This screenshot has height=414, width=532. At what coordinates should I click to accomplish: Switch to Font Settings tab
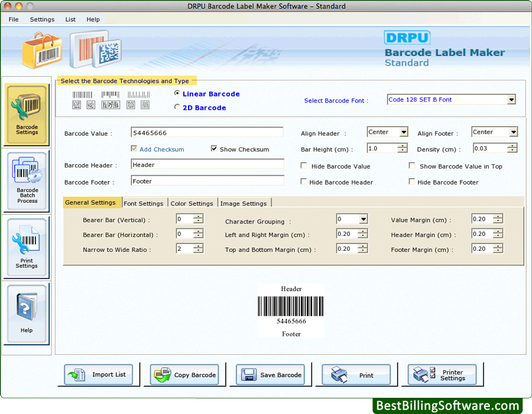coord(144,203)
